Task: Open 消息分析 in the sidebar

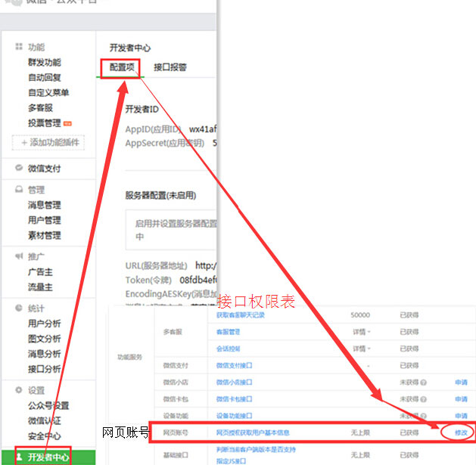Action: pyautogui.click(x=45, y=354)
